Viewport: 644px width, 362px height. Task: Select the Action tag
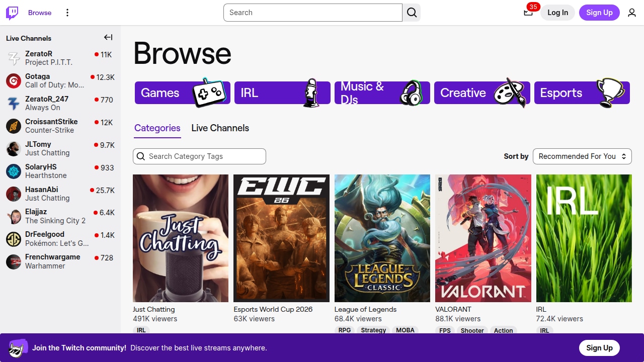point(503,330)
